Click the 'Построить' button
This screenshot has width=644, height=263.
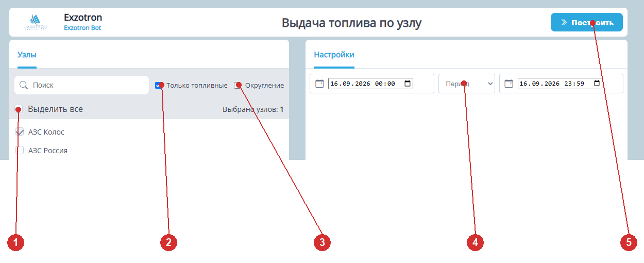pos(587,22)
